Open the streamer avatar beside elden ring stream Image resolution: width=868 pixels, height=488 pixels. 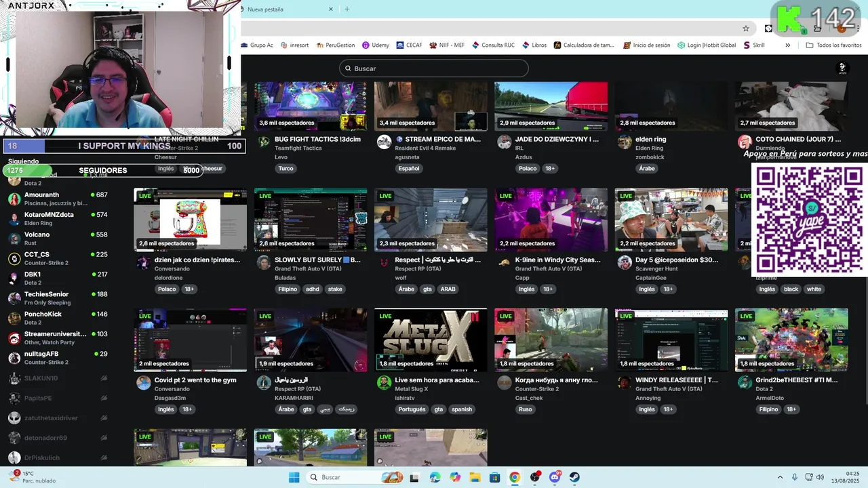(625, 142)
